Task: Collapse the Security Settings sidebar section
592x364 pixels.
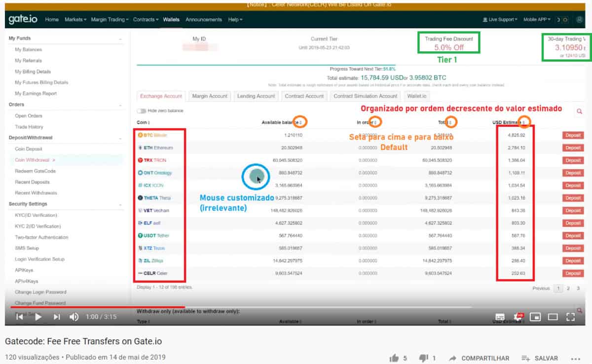Action: [120, 204]
